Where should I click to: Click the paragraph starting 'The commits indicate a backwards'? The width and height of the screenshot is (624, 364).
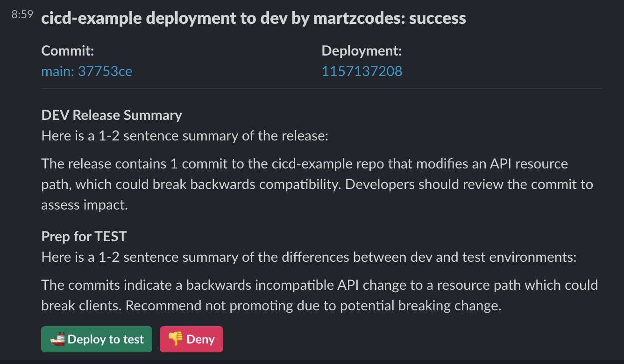click(x=319, y=295)
